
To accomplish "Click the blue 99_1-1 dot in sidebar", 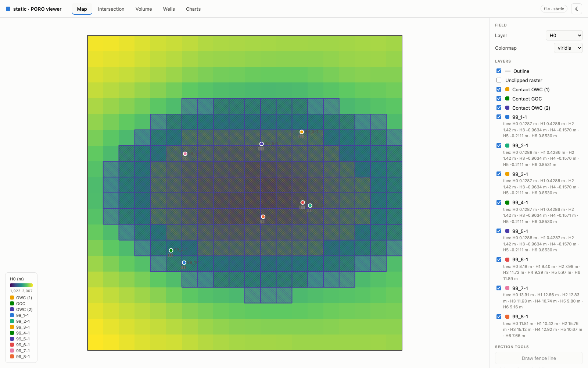I will click(507, 117).
